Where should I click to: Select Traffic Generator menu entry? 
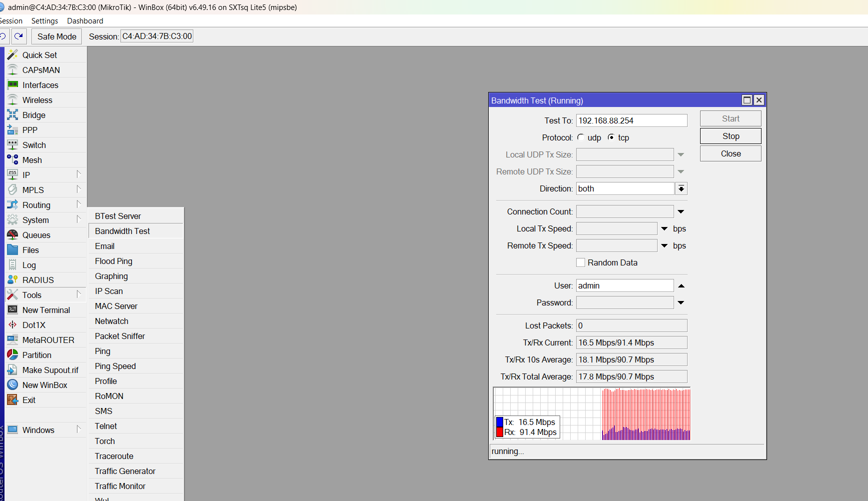coord(136,471)
